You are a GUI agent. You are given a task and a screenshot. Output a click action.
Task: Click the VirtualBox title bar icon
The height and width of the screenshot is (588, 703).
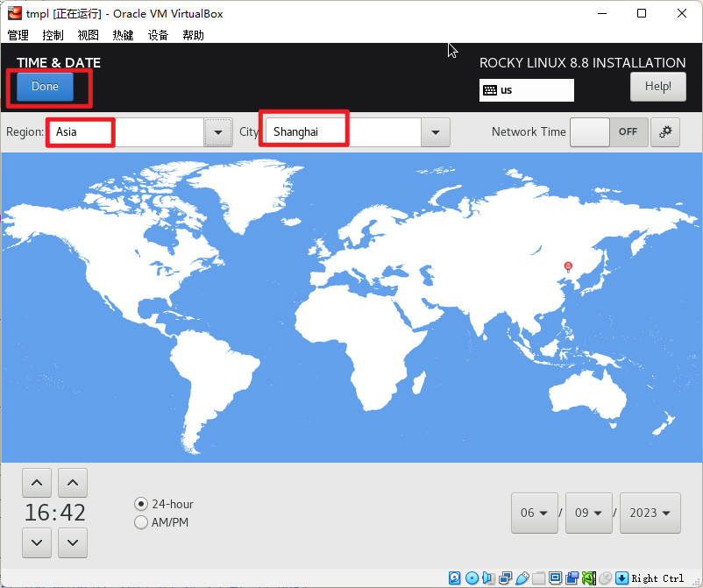(15, 13)
